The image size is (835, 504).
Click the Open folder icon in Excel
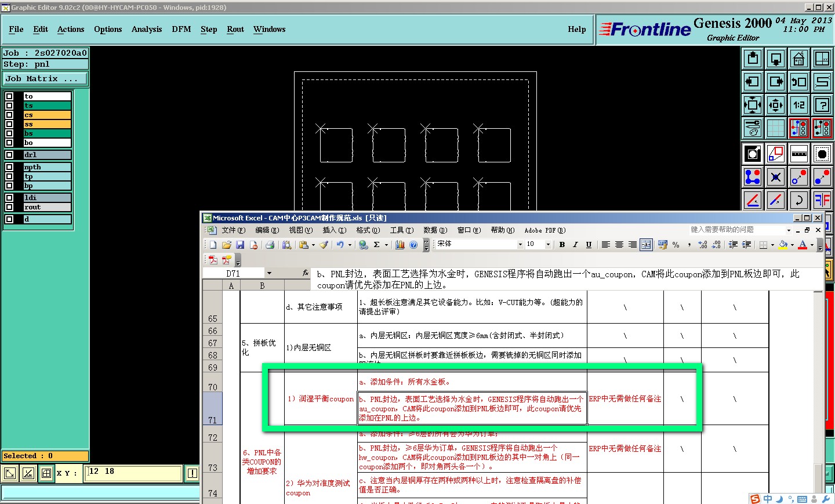226,245
